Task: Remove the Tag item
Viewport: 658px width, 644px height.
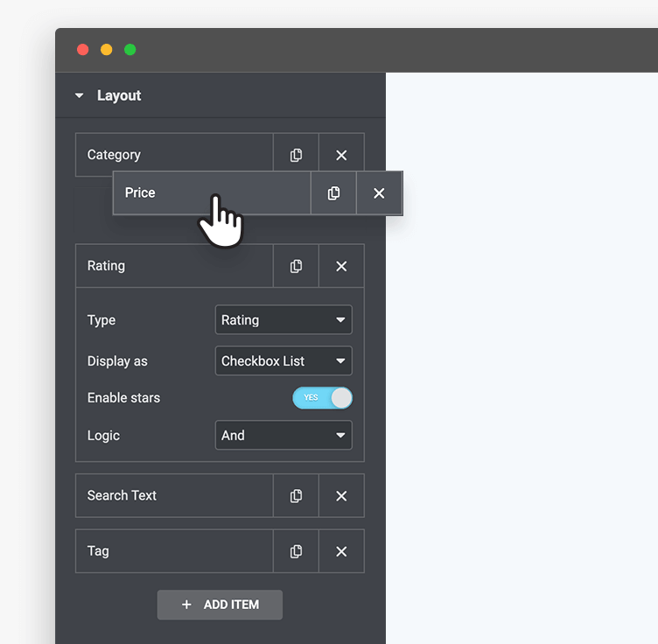Action: click(341, 551)
